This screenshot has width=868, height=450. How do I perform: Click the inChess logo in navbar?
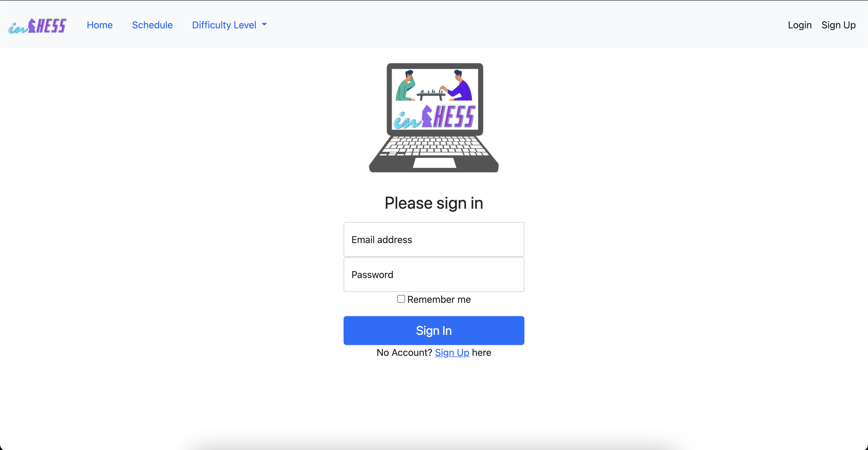tap(37, 26)
